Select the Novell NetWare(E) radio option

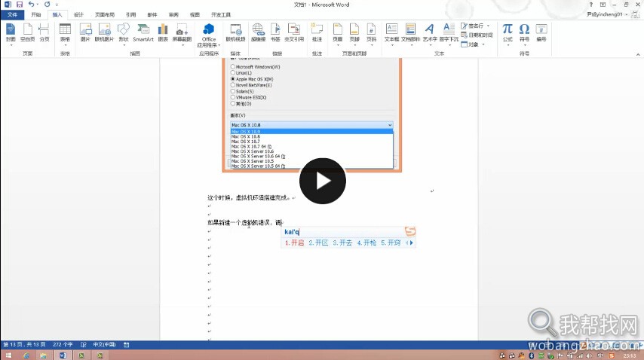point(233,85)
